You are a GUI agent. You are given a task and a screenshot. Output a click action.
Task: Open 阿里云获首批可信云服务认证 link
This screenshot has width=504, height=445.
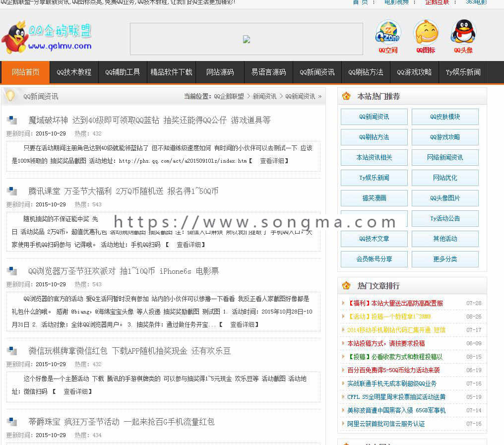386,424
